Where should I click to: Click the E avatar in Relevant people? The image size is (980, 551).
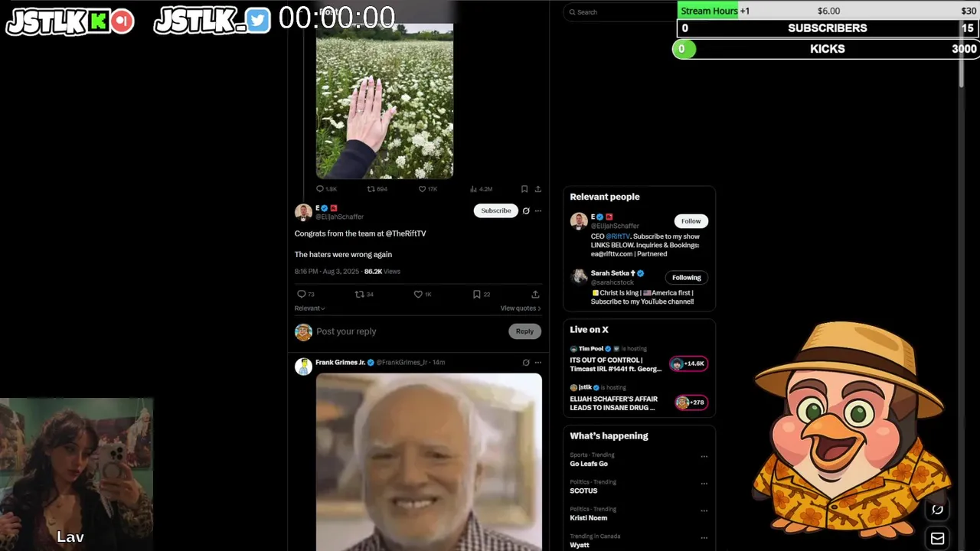pos(579,221)
